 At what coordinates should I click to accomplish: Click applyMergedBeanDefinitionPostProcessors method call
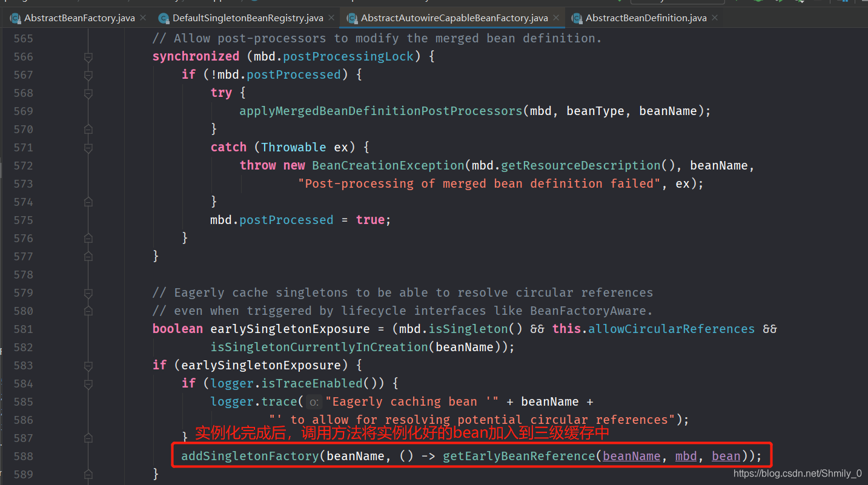point(381,111)
